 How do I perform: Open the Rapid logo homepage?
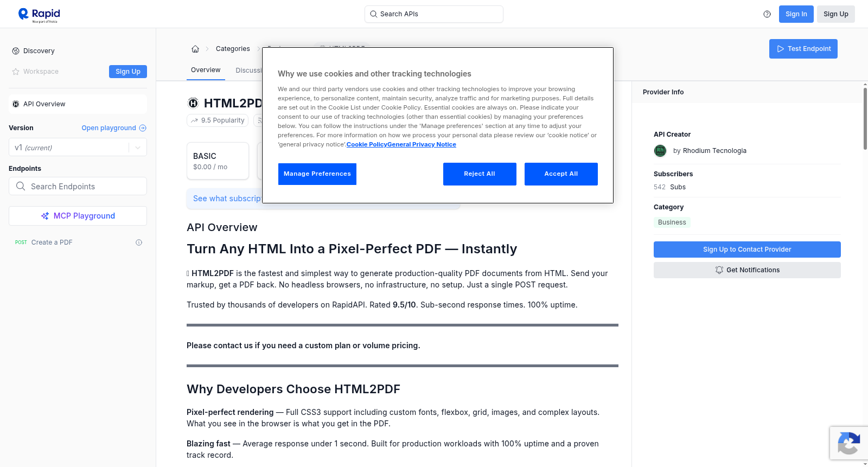coord(39,15)
